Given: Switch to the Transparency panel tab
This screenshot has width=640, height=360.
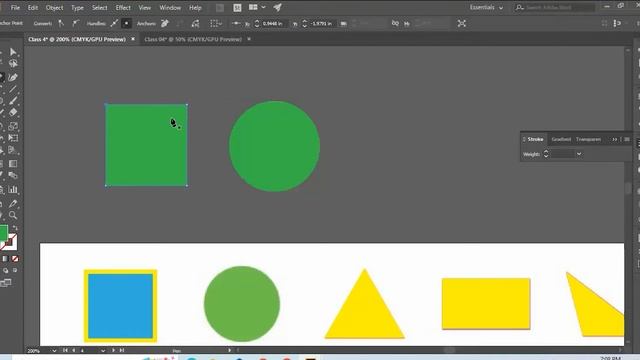Looking at the screenshot, I should pyautogui.click(x=588, y=140).
